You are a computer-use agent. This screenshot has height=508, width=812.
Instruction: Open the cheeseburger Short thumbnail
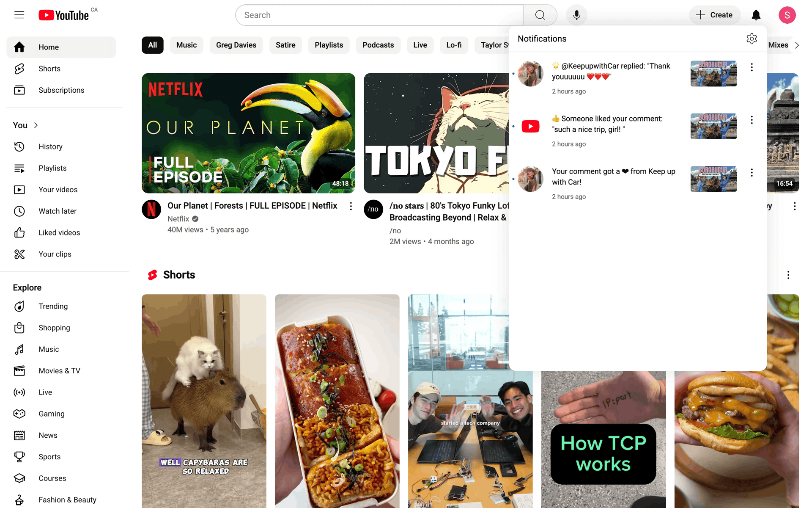tap(737, 439)
